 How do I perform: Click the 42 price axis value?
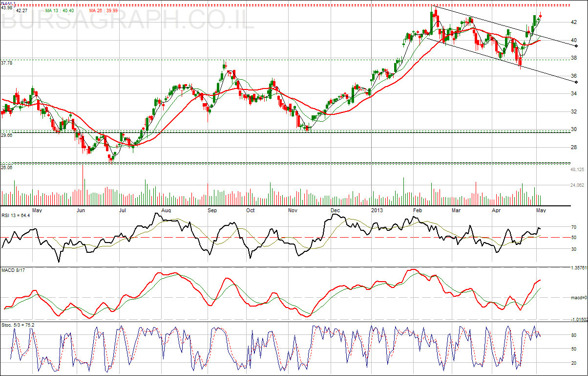574,22
